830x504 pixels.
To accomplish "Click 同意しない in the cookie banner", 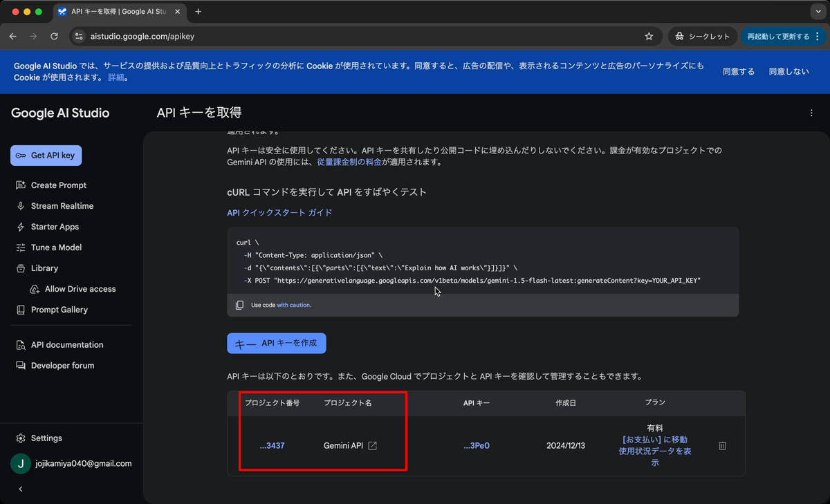I will 788,71.
